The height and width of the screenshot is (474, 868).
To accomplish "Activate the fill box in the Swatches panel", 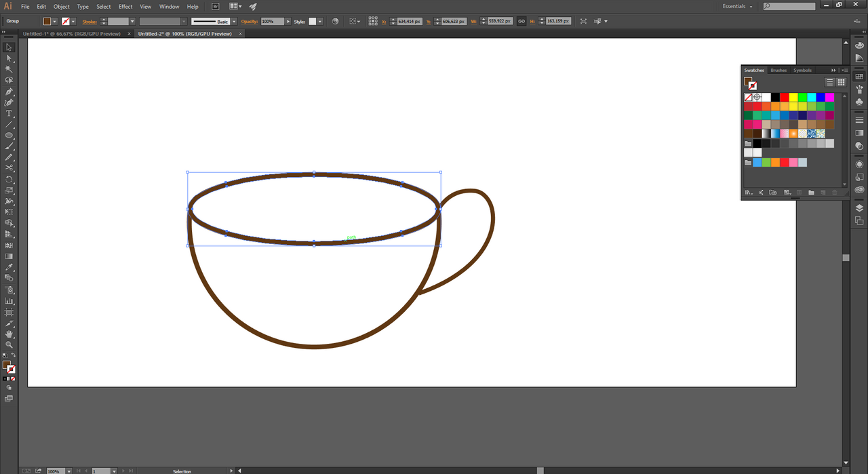I will (x=748, y=81).
